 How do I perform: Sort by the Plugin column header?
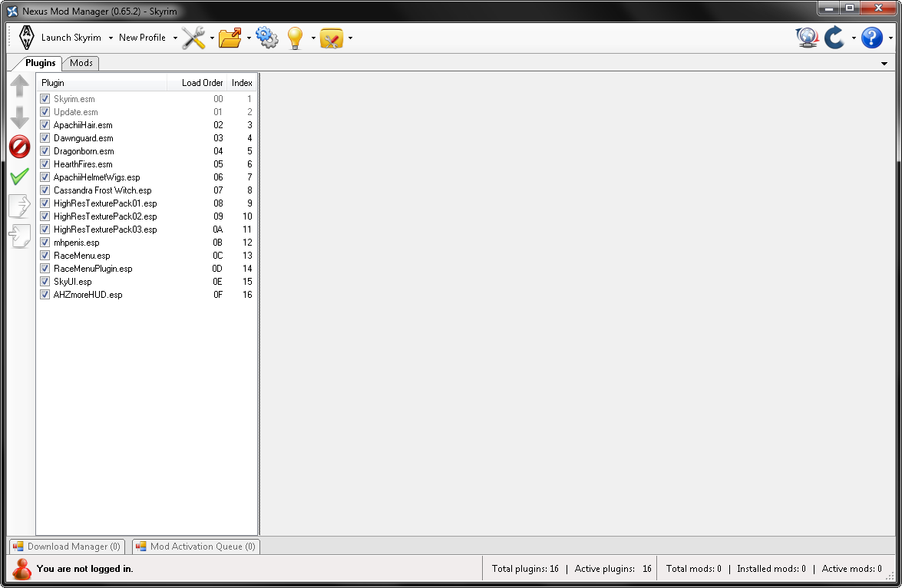pyautogui.click(x=102, y=83)
